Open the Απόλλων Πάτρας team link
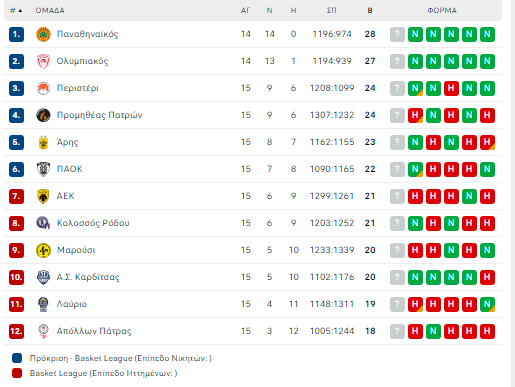This screenshot has height=387, width=515. (x=94, y=331)
